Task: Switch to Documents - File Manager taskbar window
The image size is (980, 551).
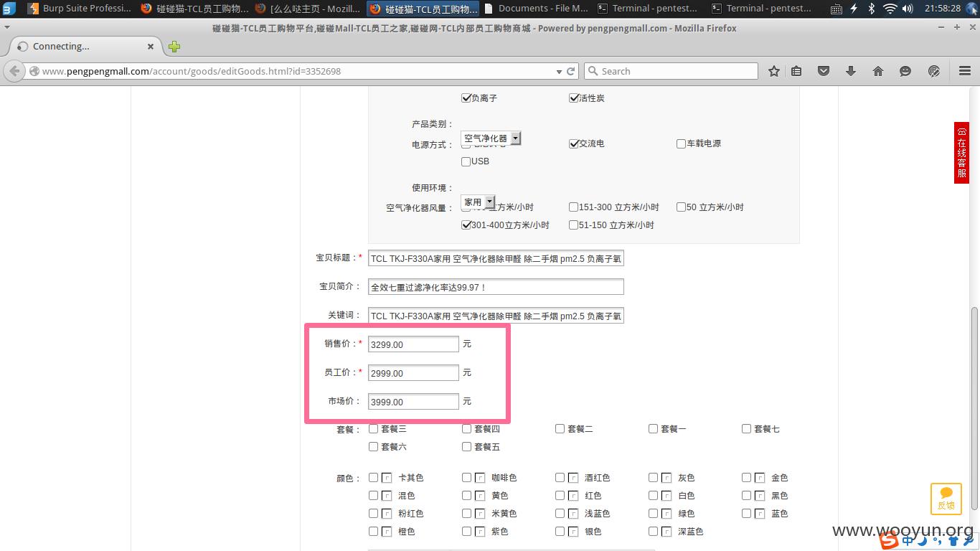Action: (537, 9)
